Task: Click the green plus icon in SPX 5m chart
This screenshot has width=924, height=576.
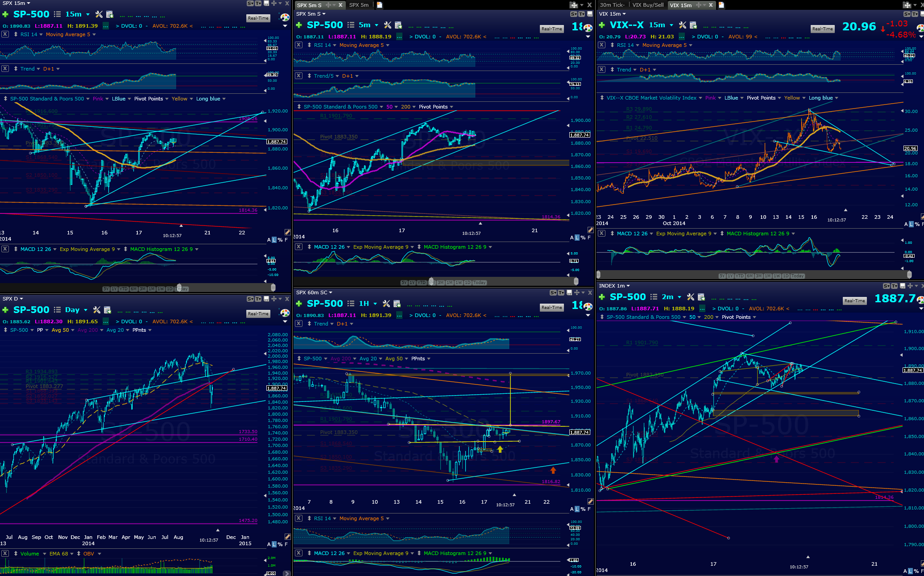Action: coord(299,25)
